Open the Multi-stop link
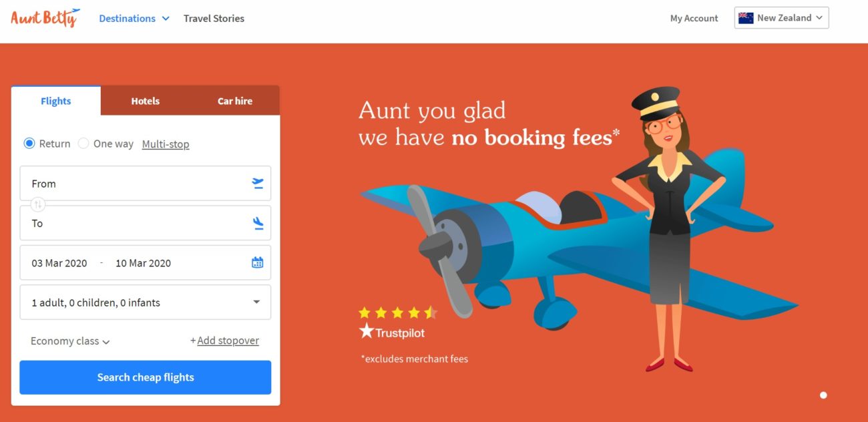The width and height of the screenshot is (868, 422). [166, 144]
